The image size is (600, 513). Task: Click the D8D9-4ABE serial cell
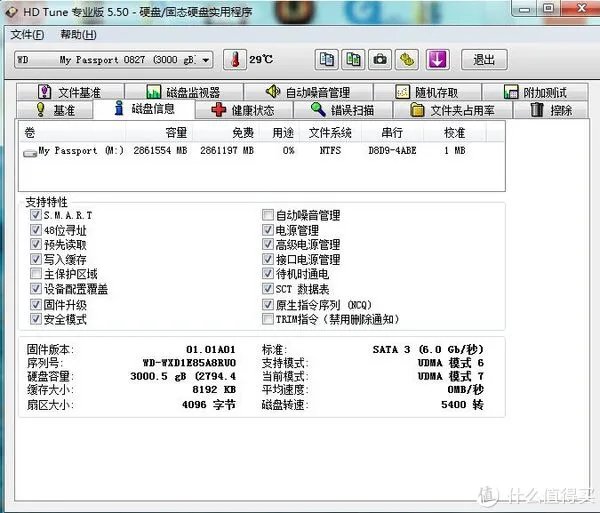pyautogui.click(x=392, y=151)
